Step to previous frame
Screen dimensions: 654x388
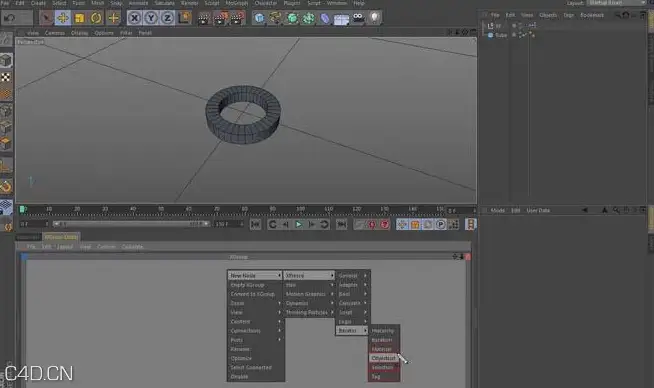pos(286,224)
